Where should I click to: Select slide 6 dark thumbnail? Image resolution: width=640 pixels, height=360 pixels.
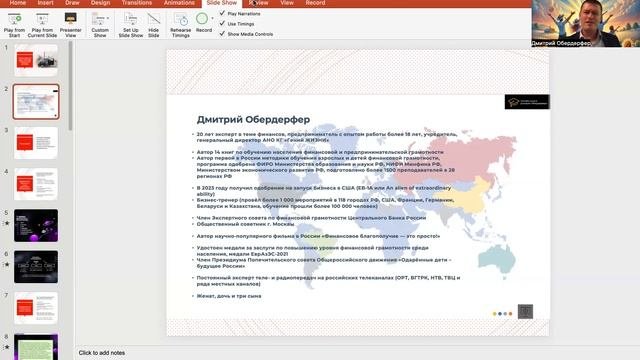[x=36, y=267]
